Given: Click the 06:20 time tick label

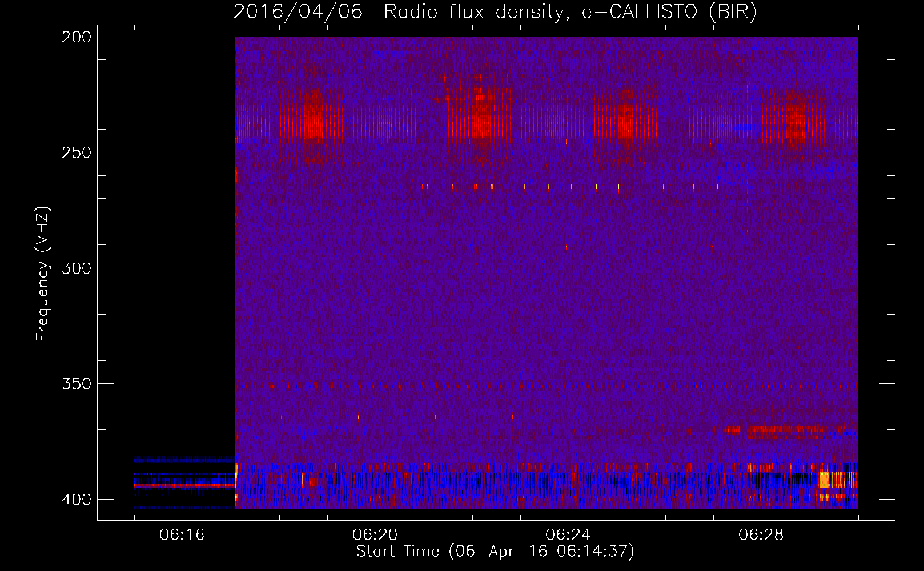Looking at the screenshot, I should 375,535.
